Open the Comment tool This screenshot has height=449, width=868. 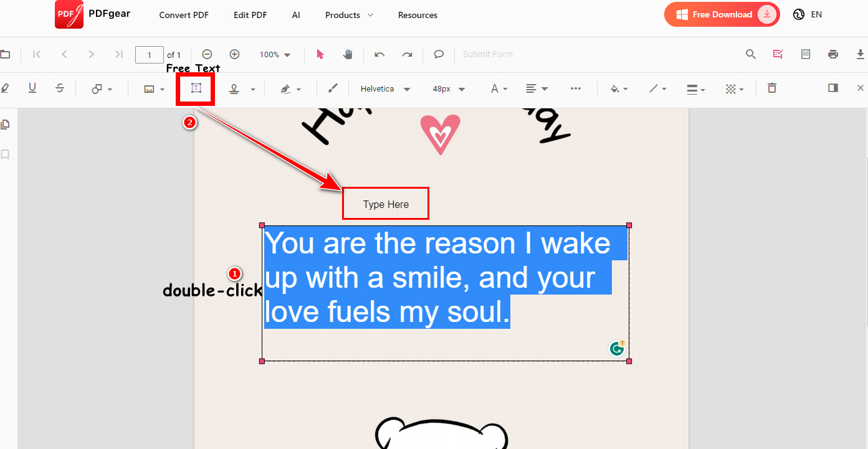click(x=439, y=54)
